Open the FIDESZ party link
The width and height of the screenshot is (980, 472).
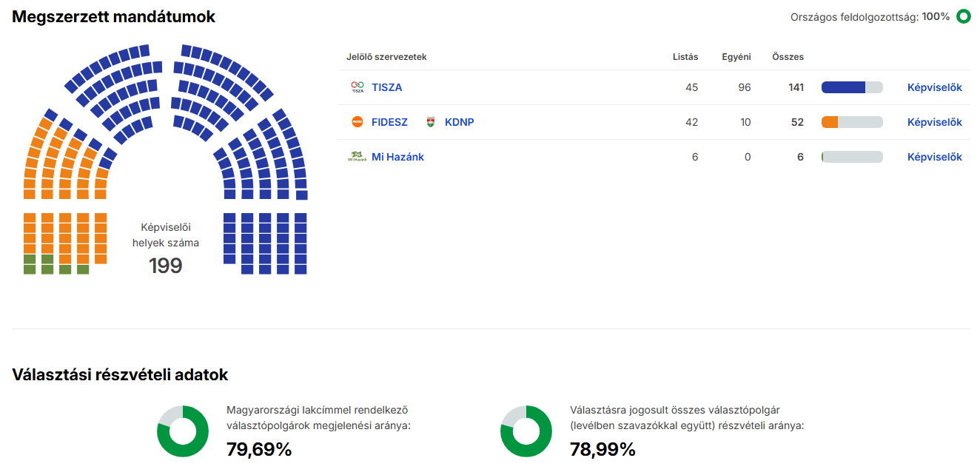389,122
